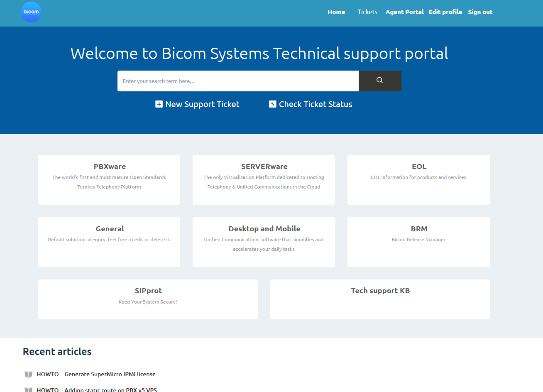Click the magnifier search button
Viewport: 543px width, 392px height.
pos(380,81)
